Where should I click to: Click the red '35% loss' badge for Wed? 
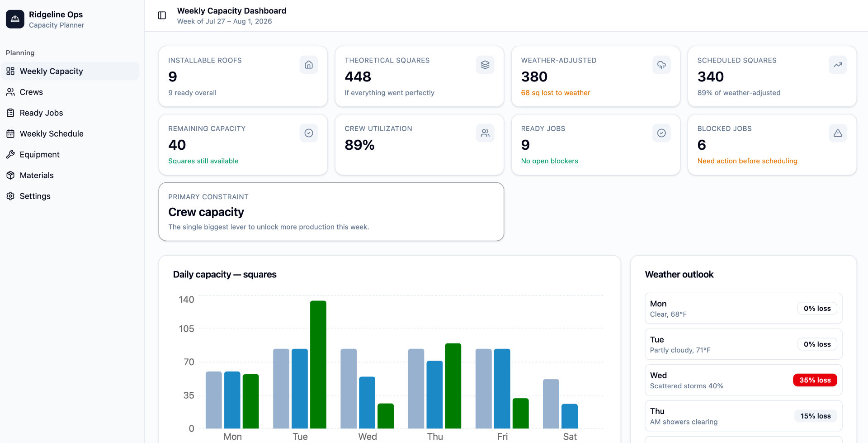tap(815, 380)
